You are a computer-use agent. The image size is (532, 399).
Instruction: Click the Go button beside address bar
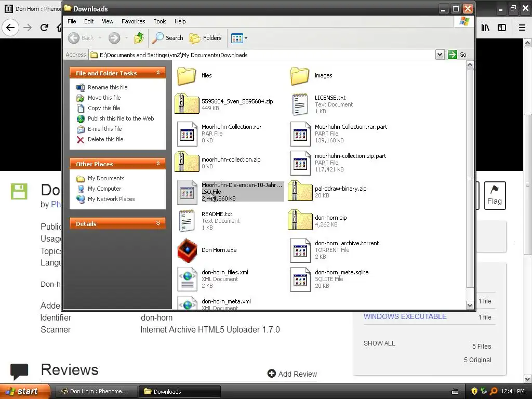click(x=457, y=55)
